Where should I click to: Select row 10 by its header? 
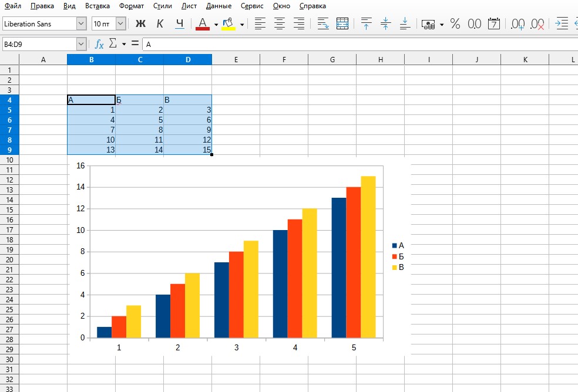(9, 160)
